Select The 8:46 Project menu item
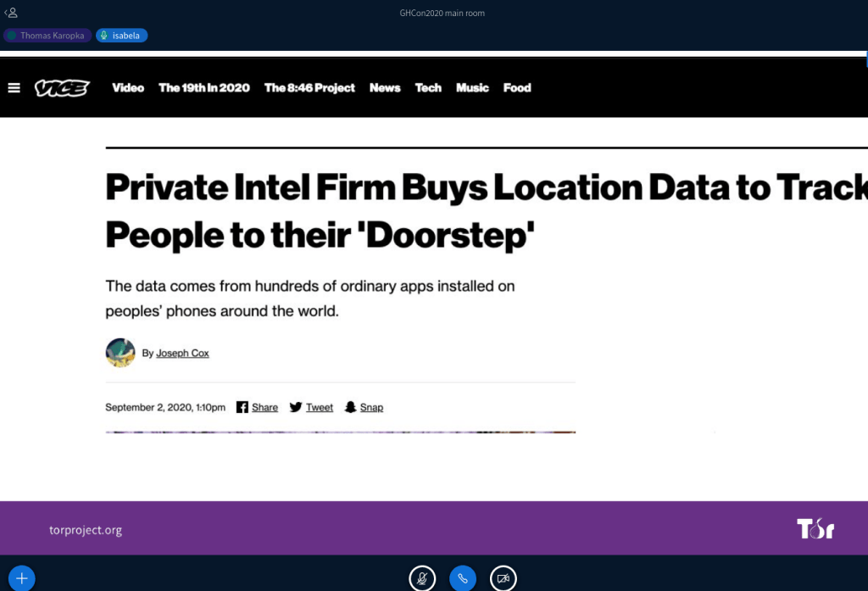 pos(309,88)
